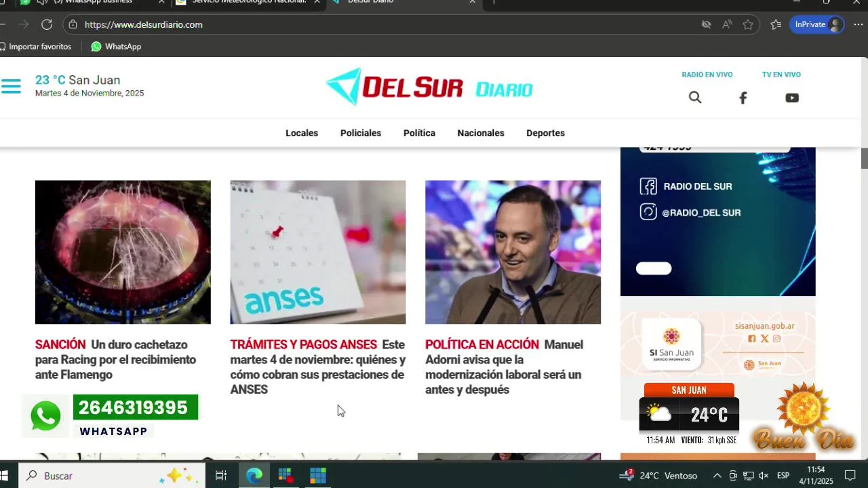Open the Racing sanción article headline
This screenshot has width=868, height=488.
[116, 360]
